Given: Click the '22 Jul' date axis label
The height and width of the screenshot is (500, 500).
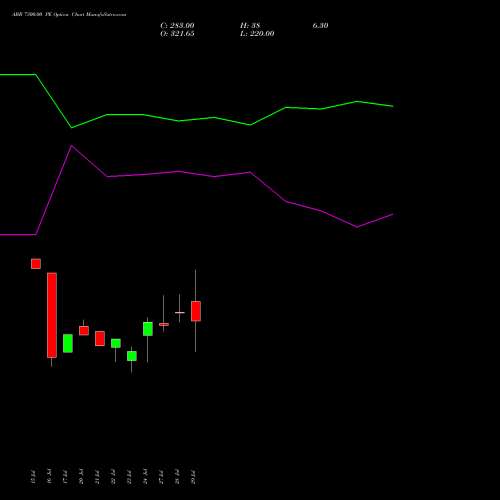Looking at the screenshot, I should [113, 477].
